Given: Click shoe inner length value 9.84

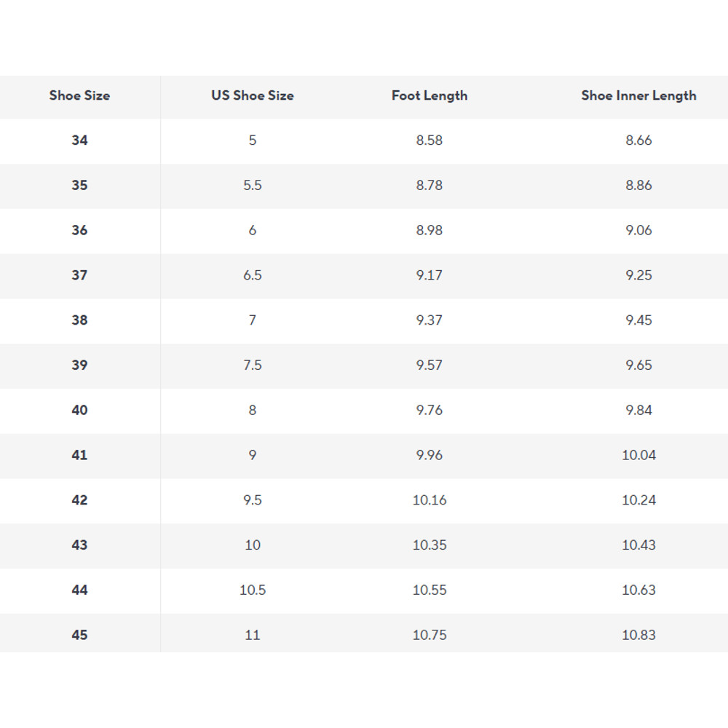Looking at the screenshot, I should (x=638, y=411).
